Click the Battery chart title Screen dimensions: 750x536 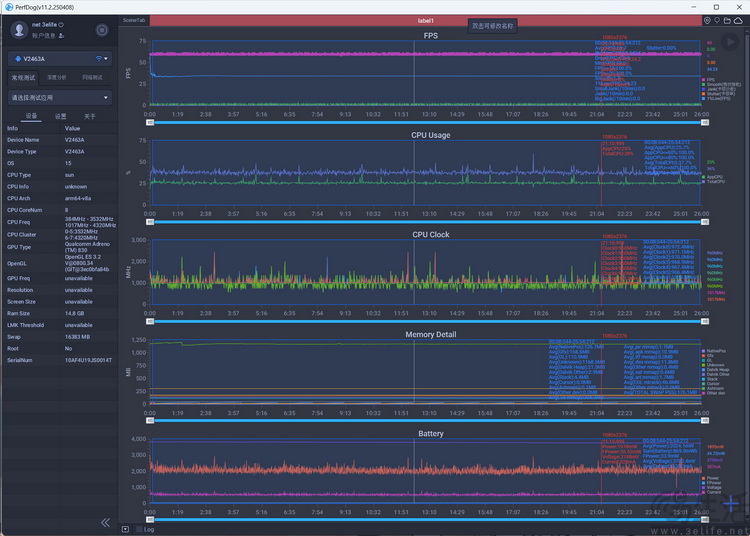[x=430, y=434]
